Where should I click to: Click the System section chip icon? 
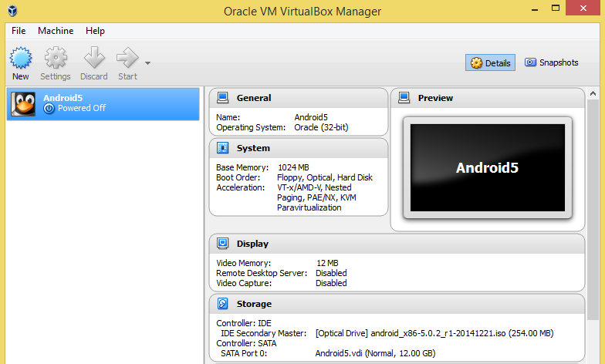[x=222, y=148]
